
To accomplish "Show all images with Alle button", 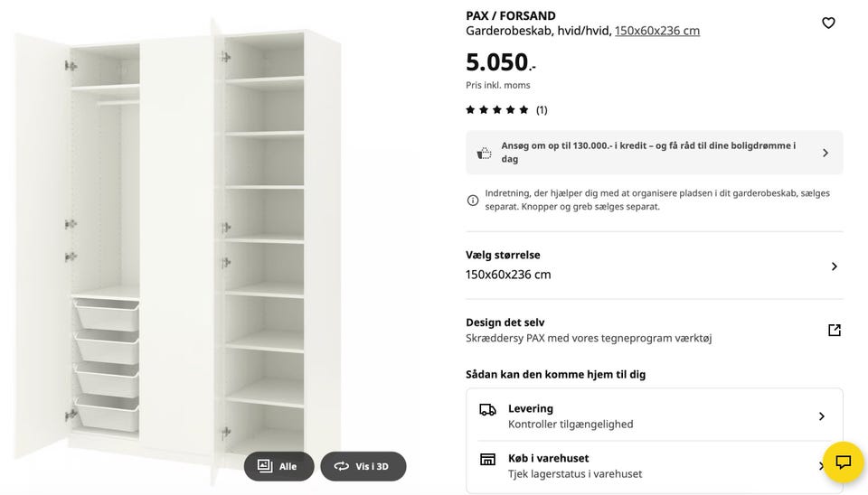I will 278,466.
